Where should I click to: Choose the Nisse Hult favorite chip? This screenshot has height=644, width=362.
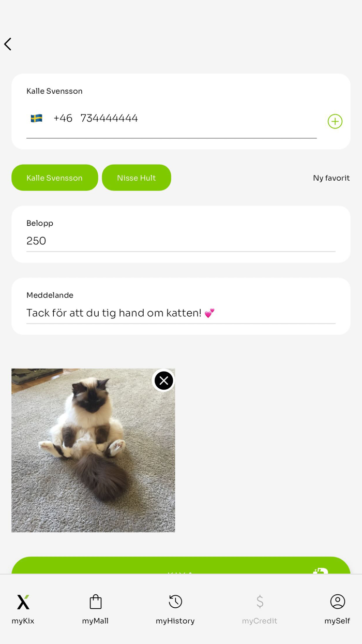pyautogui.click(x=137, y=178)
